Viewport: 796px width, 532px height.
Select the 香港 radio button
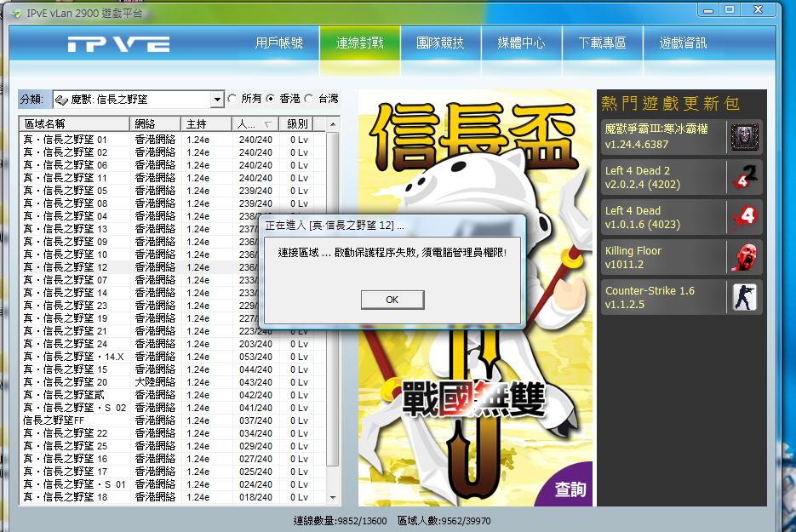271,99
